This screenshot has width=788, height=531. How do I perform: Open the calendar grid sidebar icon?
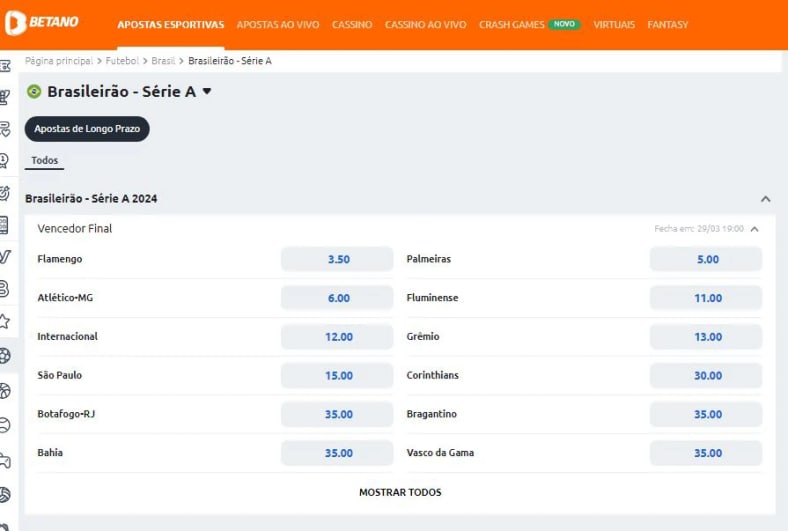tap(4, 225)
